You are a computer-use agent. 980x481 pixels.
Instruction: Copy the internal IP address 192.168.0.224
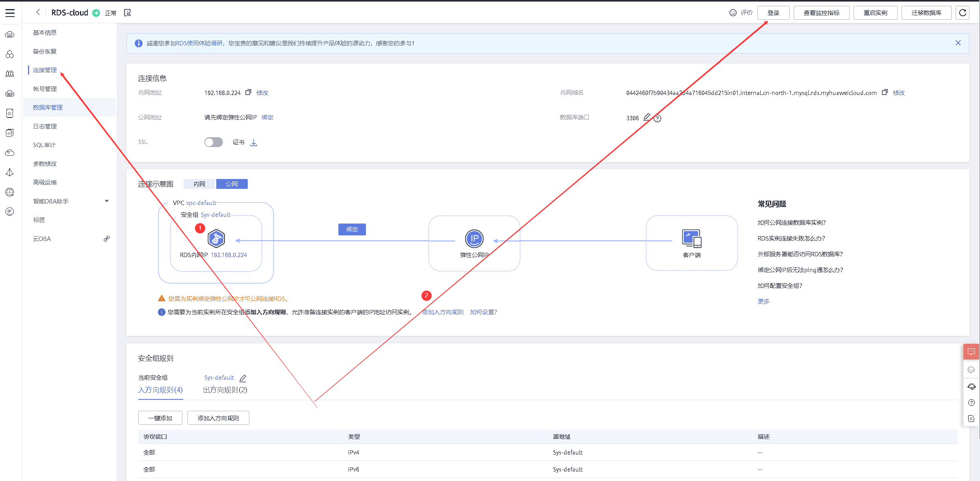pos(248,92)
